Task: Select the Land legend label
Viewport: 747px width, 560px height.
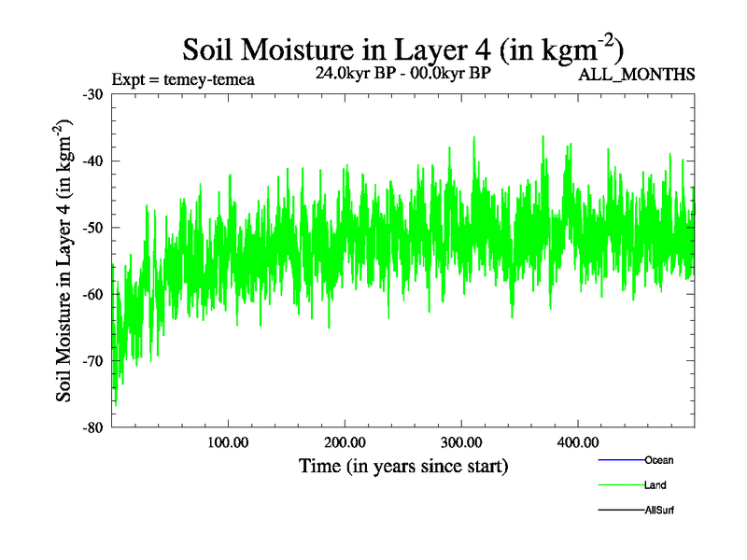Action: tap(655, 485)
